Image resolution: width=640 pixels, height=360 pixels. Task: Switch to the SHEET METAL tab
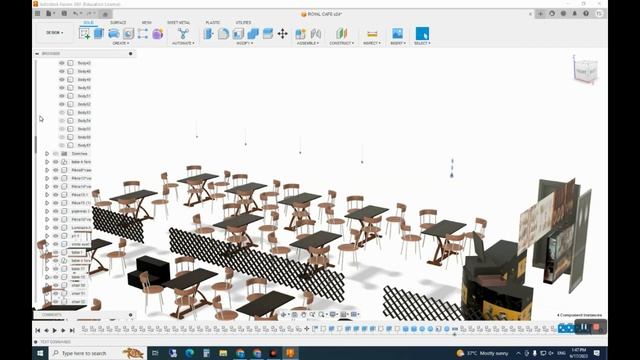pos(178,22)
